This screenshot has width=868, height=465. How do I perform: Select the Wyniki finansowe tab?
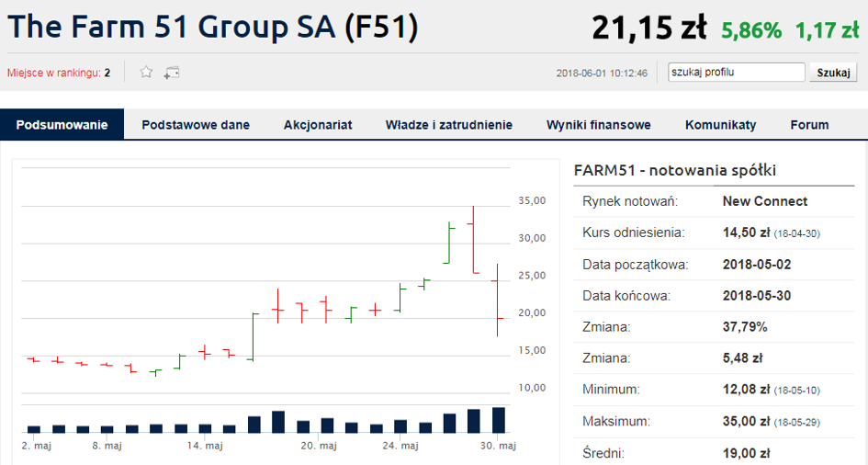pos(599,125)
